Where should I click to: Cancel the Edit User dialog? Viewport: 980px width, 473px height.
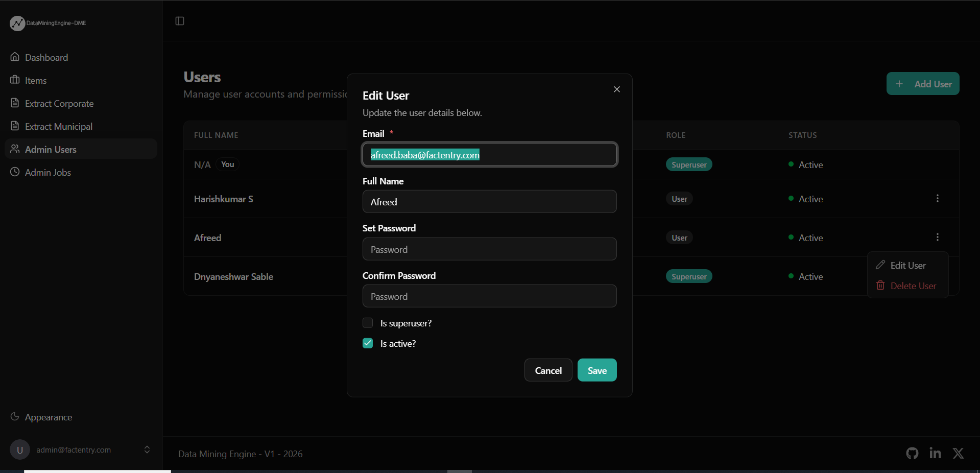[x=548, y=370]
